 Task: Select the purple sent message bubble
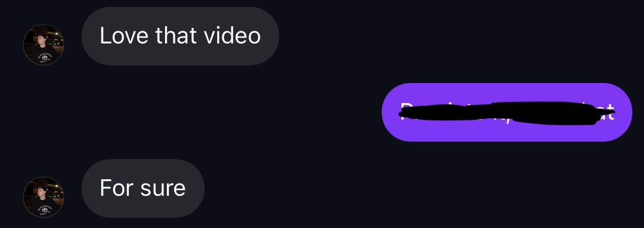507,112
